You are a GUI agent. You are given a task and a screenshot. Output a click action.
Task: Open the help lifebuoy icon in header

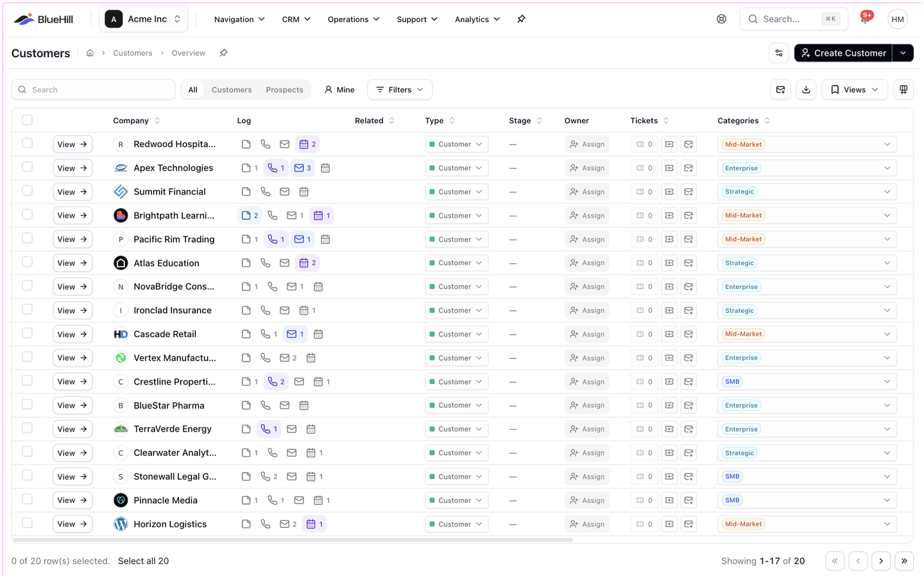(722, 19)
